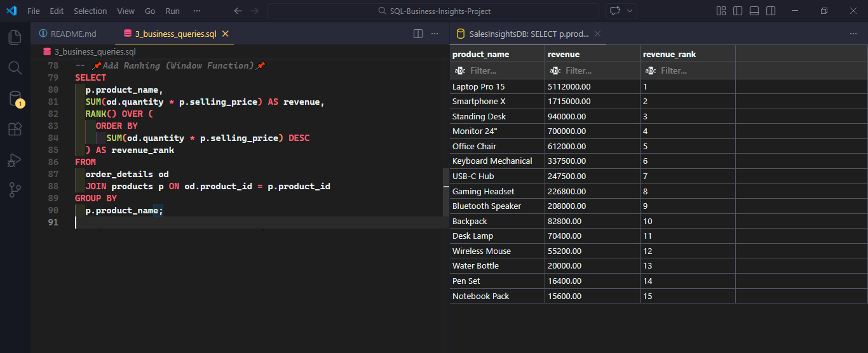
Task: Toggle the secondary side bar layout button
Action: (771, 11)
